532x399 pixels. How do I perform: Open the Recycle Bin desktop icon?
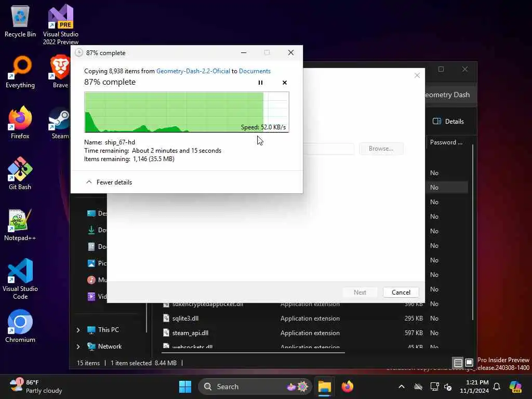pyautogui.click(x=20, y=21)
